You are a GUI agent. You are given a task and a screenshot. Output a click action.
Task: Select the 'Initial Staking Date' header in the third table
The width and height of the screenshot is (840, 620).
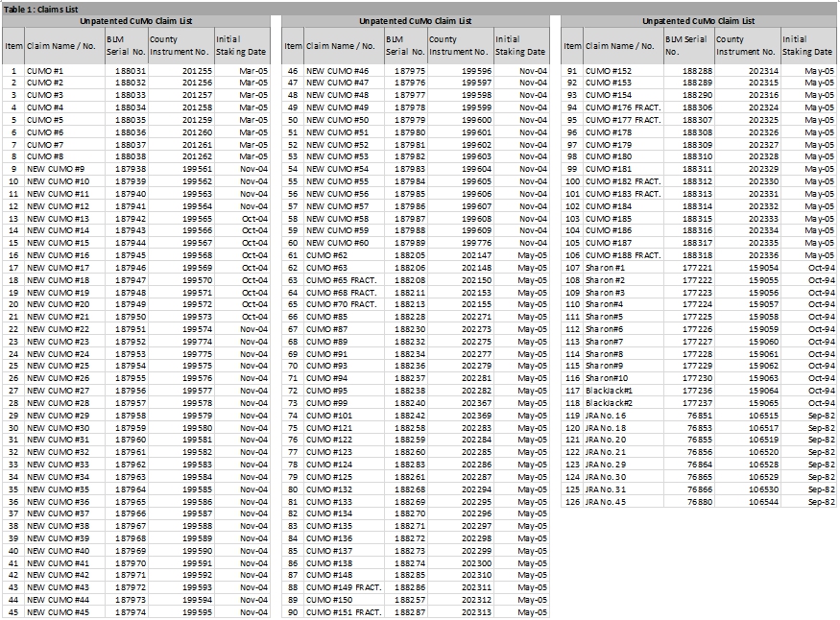coord(807,45)
